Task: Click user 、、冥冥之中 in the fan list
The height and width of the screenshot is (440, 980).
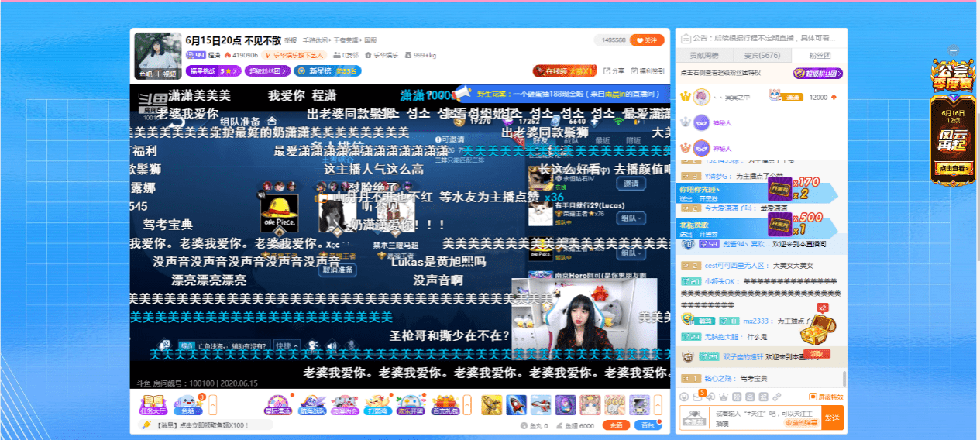Action: pos(732,97)
